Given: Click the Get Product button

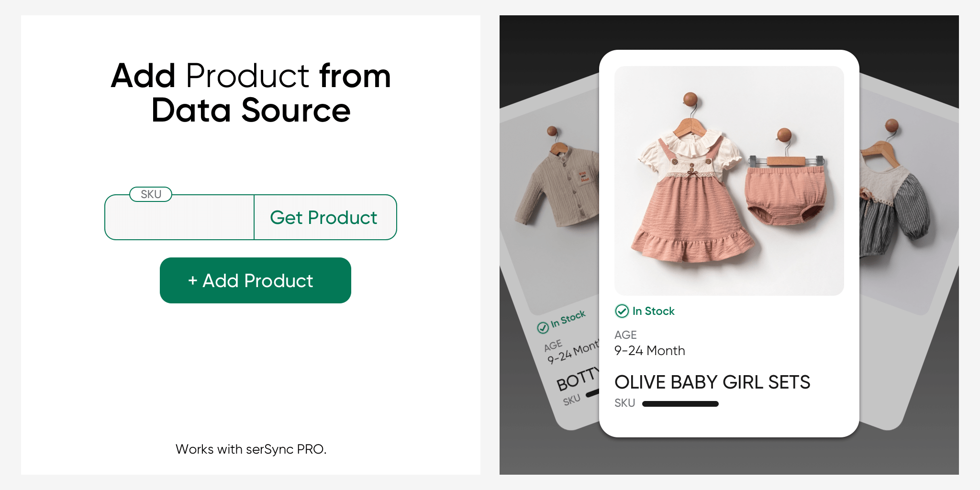Looking at the screenshot, I should pyautogui.click(x=325, y=217).
